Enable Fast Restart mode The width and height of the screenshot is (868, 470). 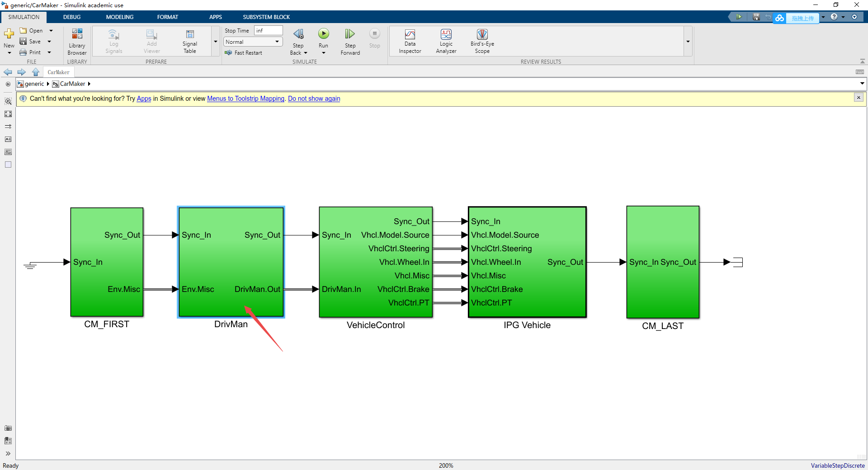click(x=244, y=52)
